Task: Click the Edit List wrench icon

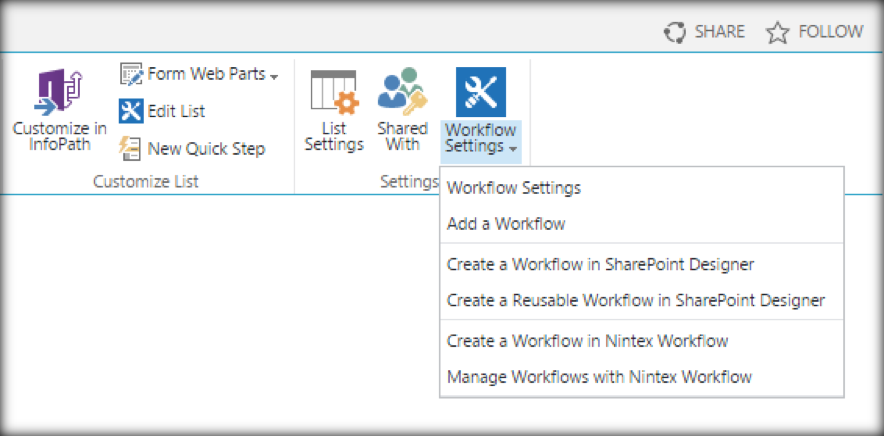Action: (x=131, y=111)
